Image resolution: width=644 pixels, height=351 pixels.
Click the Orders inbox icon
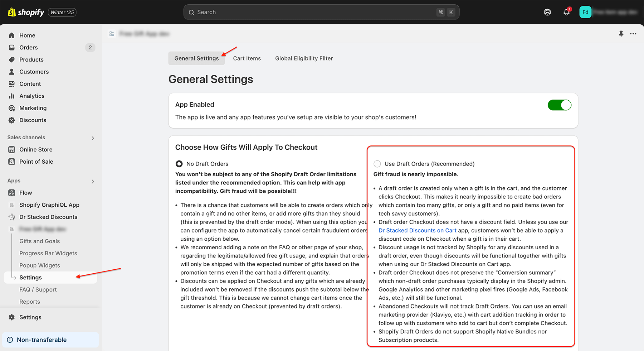(12, 47)
